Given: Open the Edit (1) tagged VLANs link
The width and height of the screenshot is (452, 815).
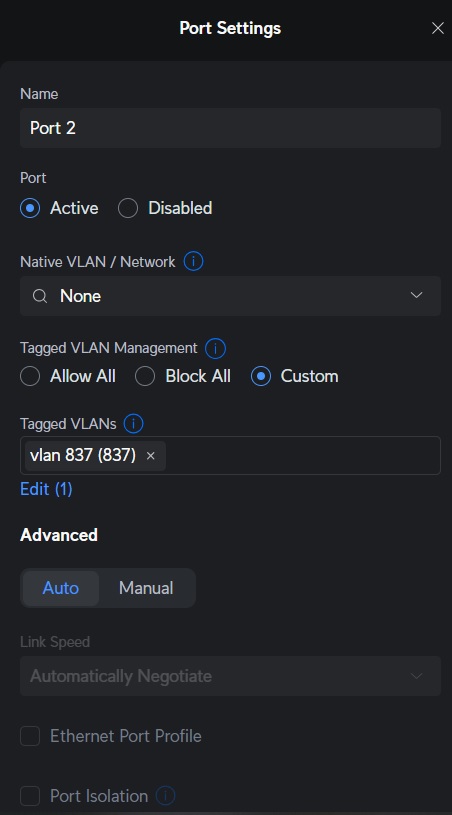Looking at the screenshot, I should (x=46, y=489).
